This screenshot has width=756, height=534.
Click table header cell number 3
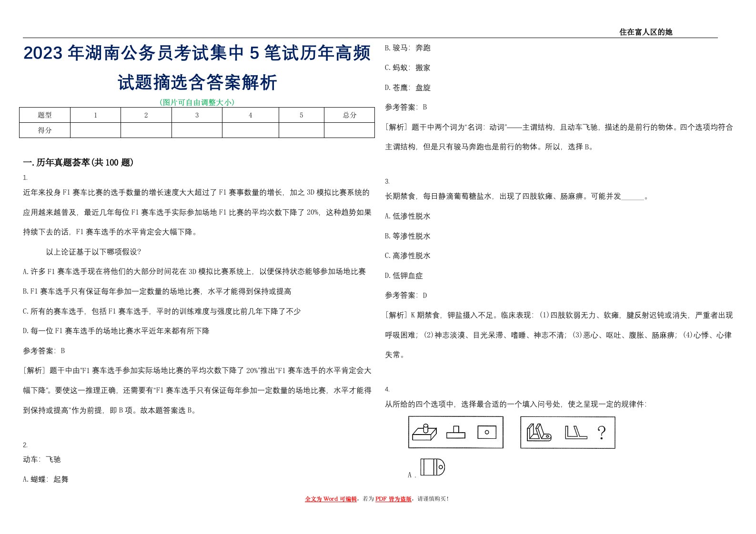(197, 115)
